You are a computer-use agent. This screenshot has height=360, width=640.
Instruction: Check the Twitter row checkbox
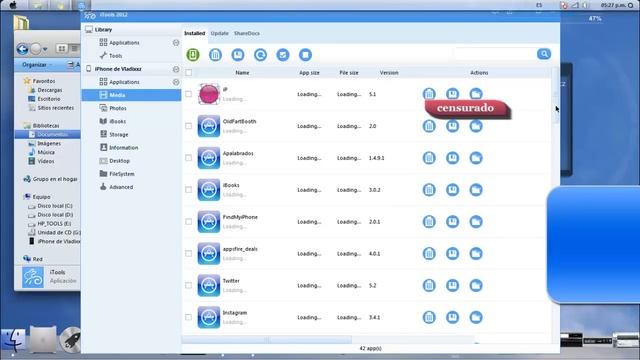click(189, 285)
